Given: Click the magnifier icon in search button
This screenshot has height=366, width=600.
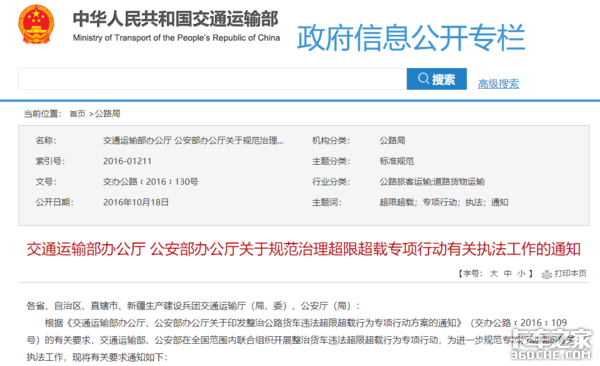Looking at the screenshot, I should pyautogui.click(x=423, y=78).
